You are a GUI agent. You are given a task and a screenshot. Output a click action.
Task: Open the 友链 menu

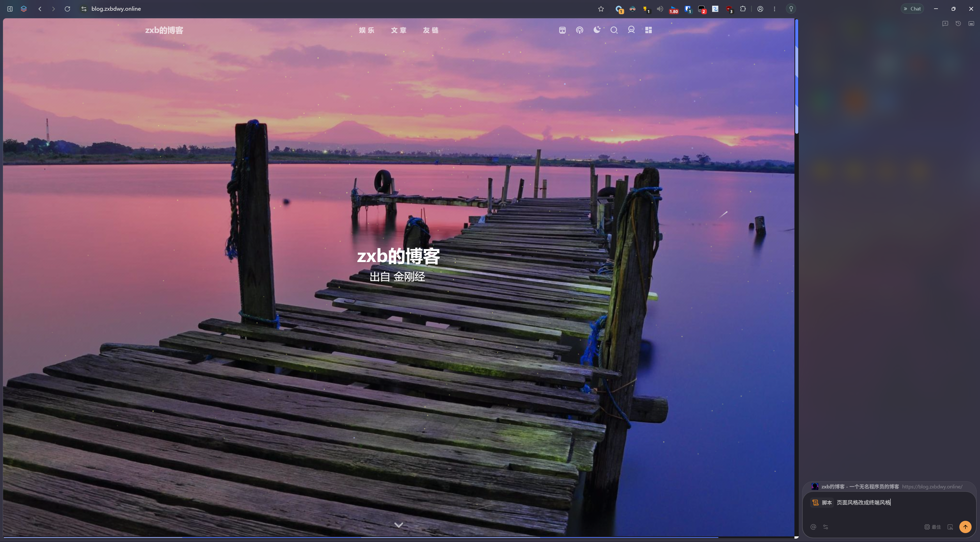point(431,30)
